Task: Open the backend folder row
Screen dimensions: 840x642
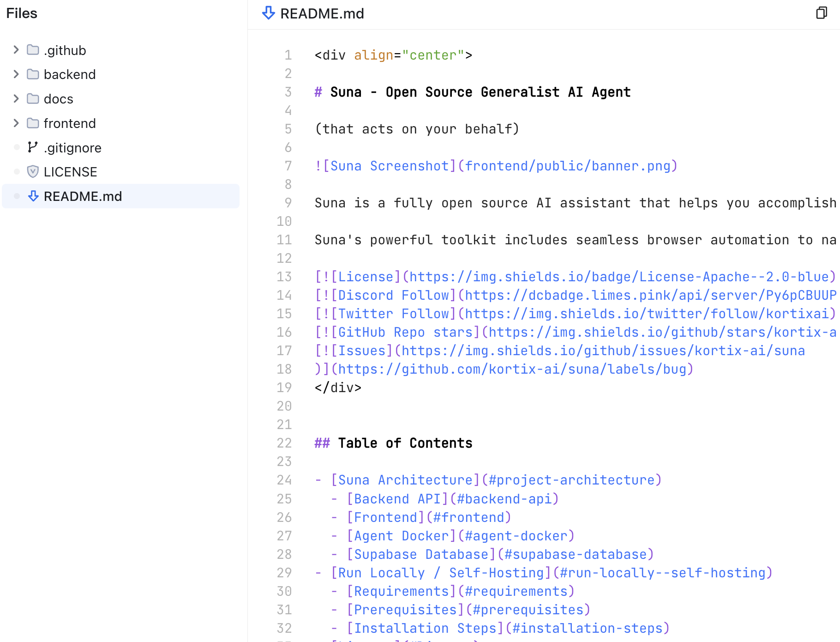Action: [x=121, y=74]
